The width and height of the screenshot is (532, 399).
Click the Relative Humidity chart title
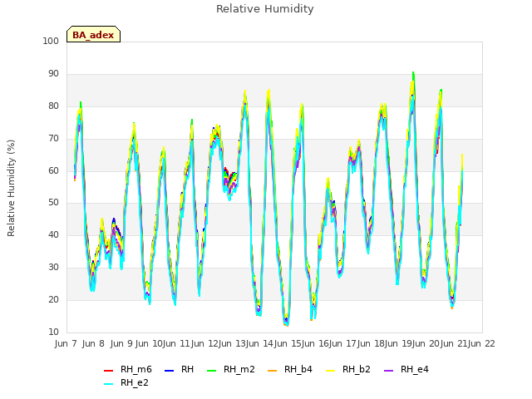pyautogui.click(x=265, y=9)
